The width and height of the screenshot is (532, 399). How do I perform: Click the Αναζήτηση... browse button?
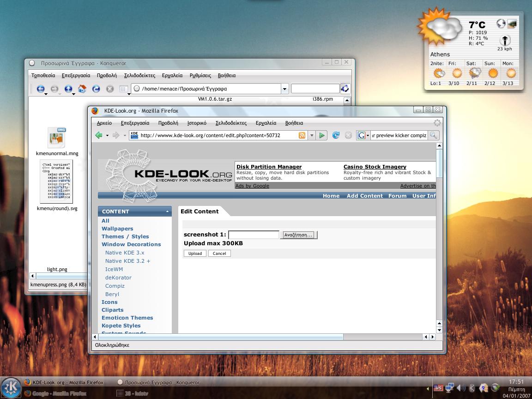pos(298,235)
